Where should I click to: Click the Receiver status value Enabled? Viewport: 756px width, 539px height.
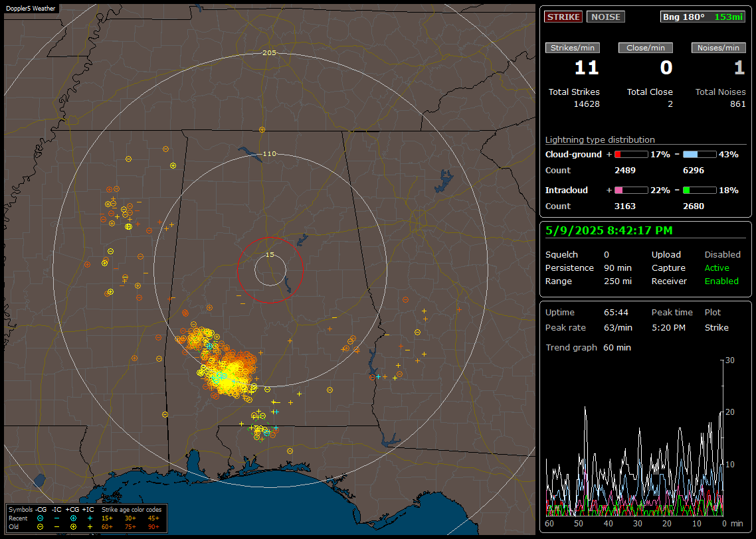click(x=721, y=281)
